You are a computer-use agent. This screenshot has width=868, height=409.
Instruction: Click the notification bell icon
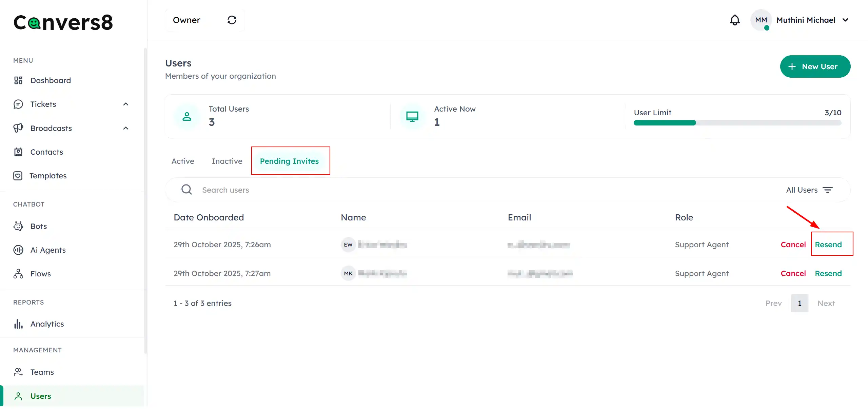tap(734, 20)
